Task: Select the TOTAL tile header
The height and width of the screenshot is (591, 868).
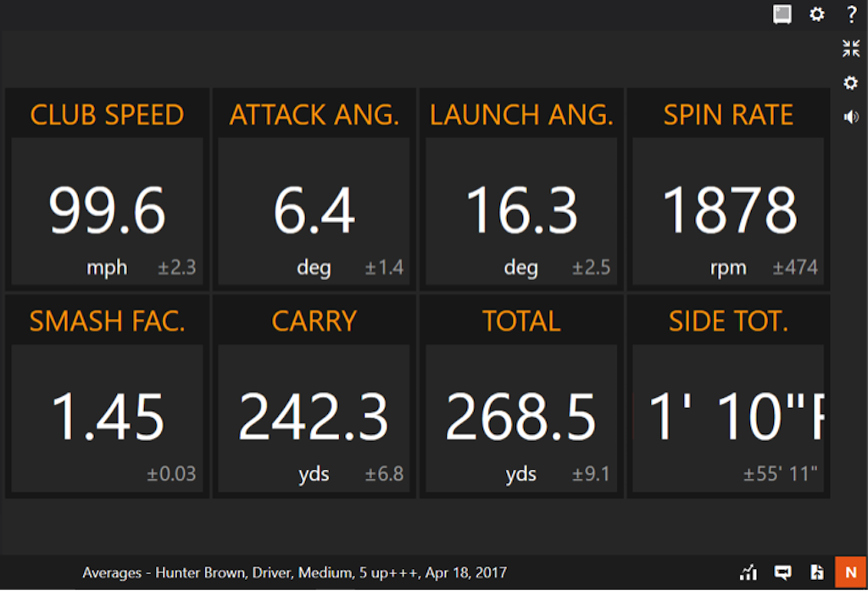Action: point(521,321)
